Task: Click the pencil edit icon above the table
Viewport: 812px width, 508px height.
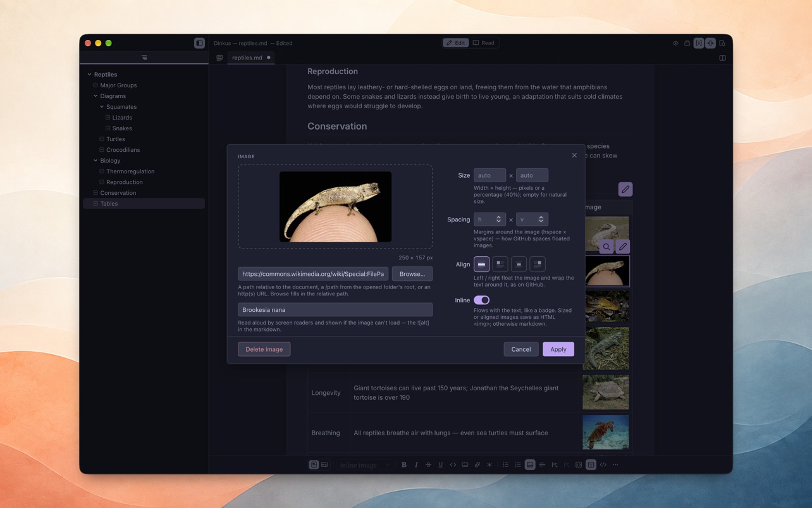Action: pos(625,189)
